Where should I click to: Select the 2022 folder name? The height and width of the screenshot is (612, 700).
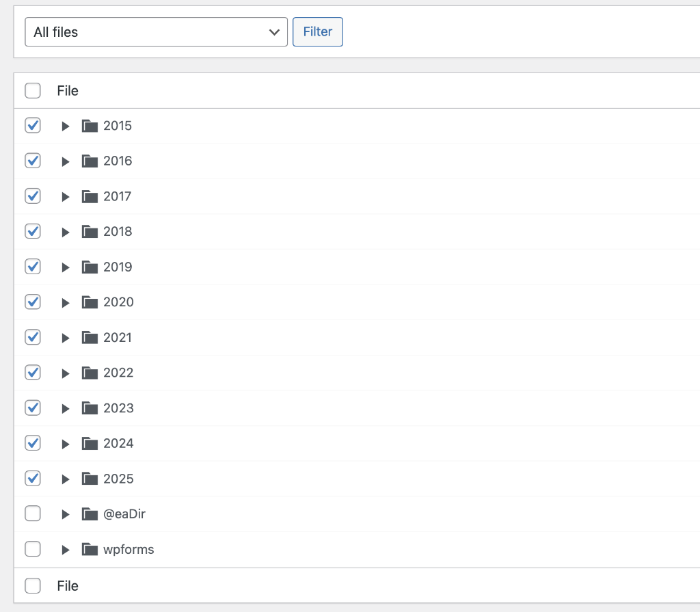click(118, 373)
